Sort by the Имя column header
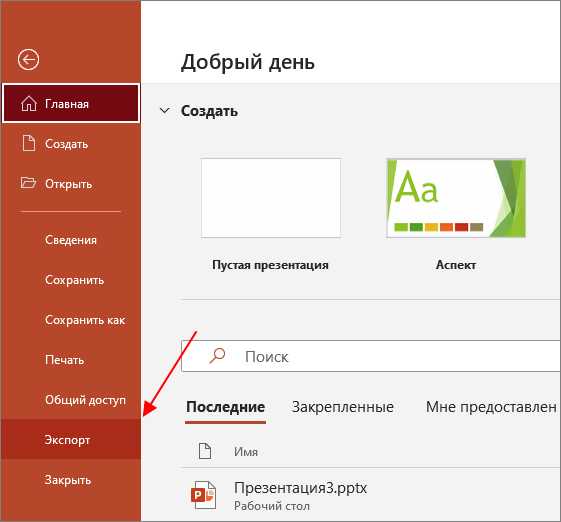Screen dimensions: 561x522 (246, 452)
